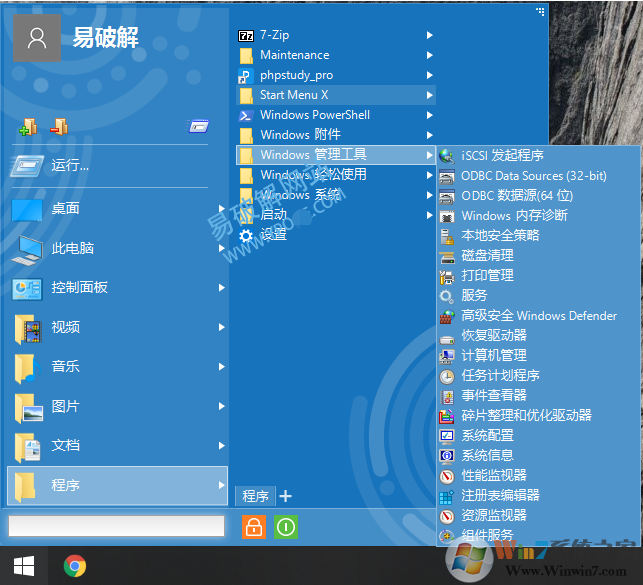Open the 计算机管理 icon
Viewport: 643px width, 585px height.
(447, 356)
